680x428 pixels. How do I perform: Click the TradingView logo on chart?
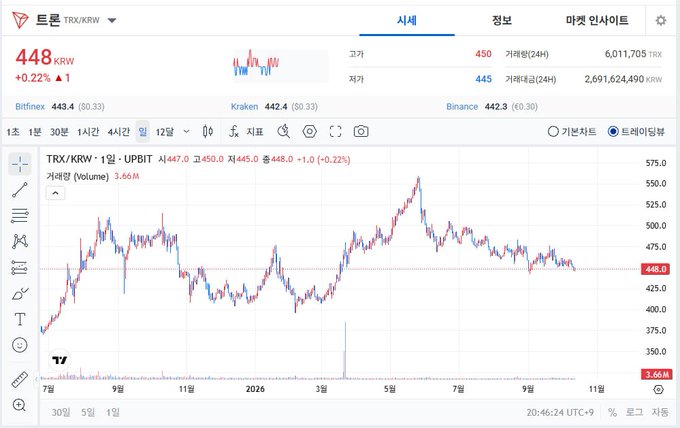[60, 360]
